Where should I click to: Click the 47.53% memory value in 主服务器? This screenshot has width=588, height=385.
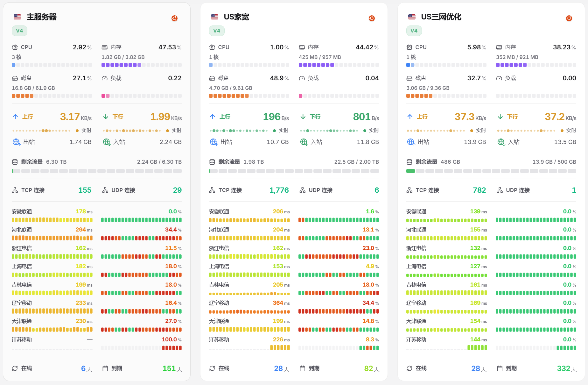click(x=170, y=47)
